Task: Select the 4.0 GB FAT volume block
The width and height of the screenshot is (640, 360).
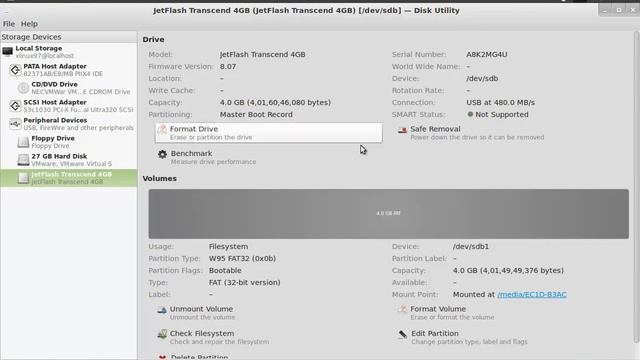Action: click(x=388, y=213)
